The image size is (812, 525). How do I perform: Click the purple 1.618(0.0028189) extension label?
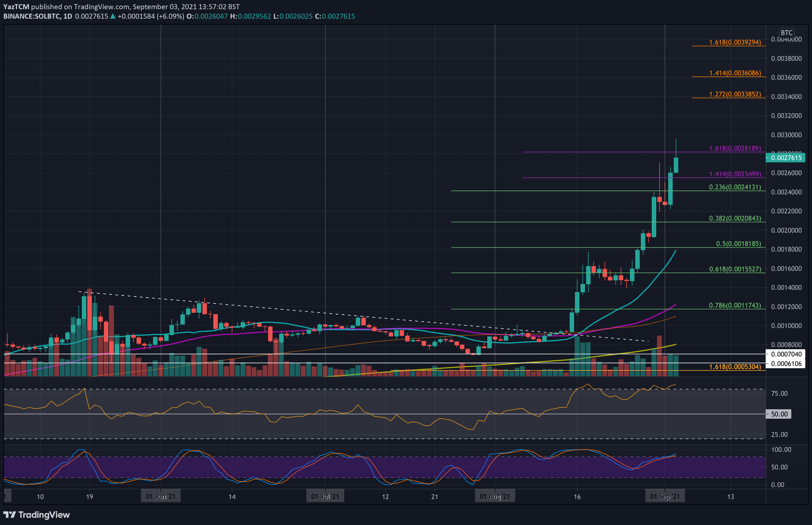pos(735,149)
